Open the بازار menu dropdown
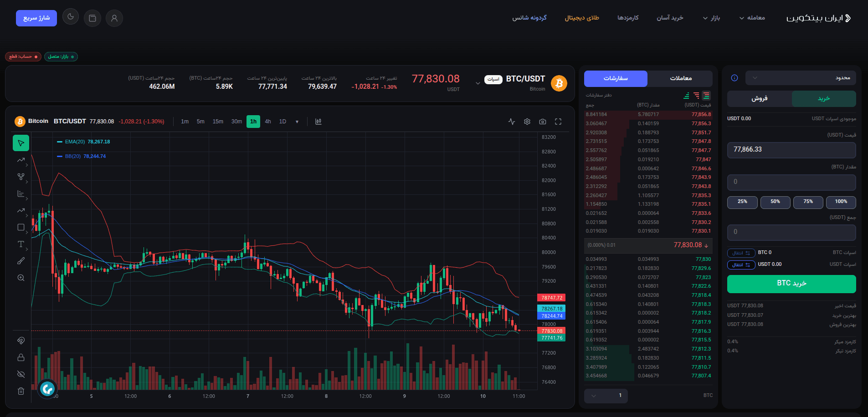The image size is (868, 417). click(711, 18)
